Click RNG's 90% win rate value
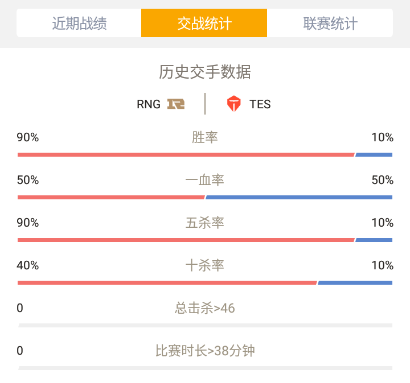410x383 pixels. (x=28, y=137)
